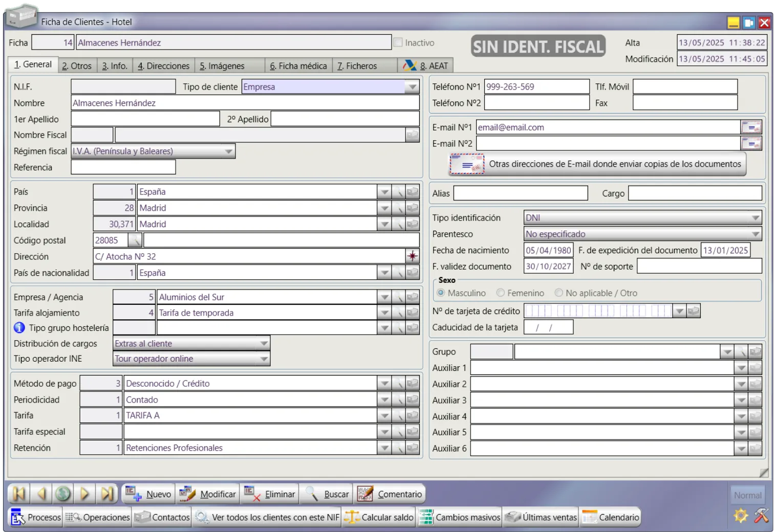The width and height of the screenshot is (776, 532).
Task: Click the red star icon in Dirección field
Action: pos(412,256)
